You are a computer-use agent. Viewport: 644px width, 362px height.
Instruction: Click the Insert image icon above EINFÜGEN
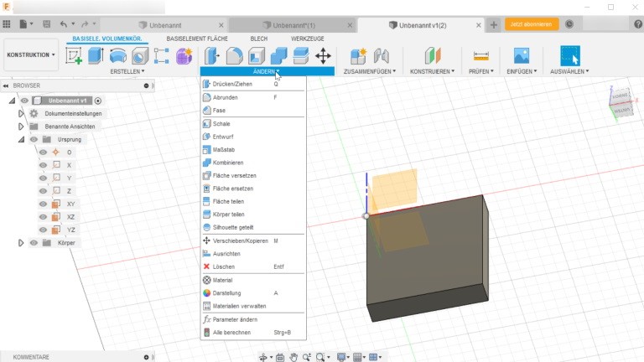pyautogui.click(x=522, y=56)
